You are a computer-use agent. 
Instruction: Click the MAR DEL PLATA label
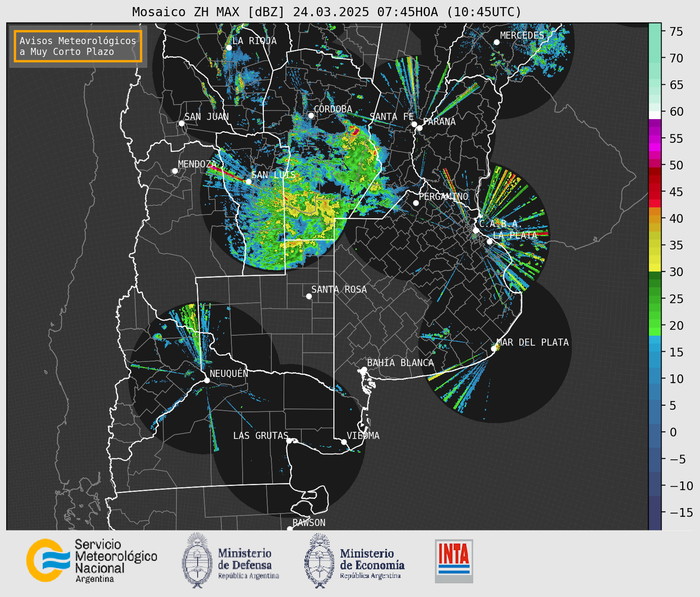coord(532,343)
